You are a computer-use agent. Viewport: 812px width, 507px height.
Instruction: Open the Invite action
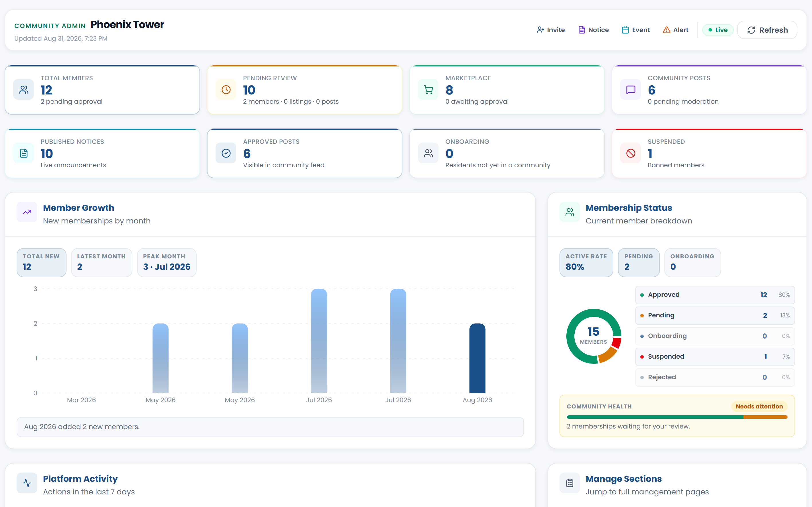[x=551, y=30]
